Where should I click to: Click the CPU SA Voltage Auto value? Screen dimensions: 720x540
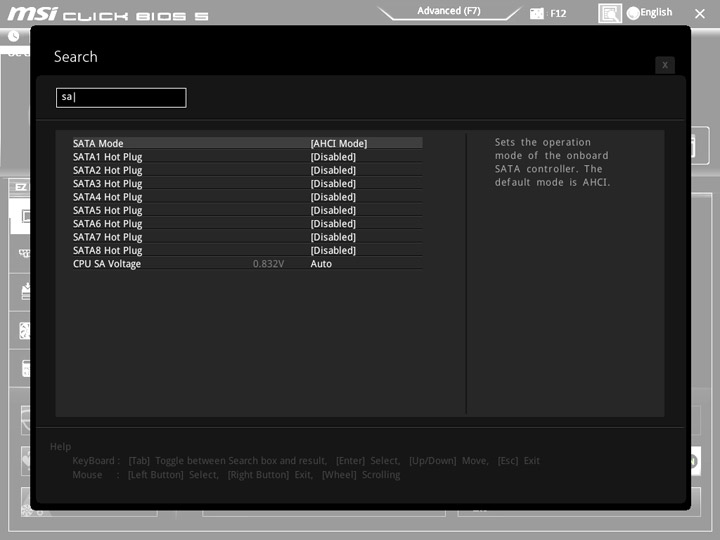coord(321,264)
